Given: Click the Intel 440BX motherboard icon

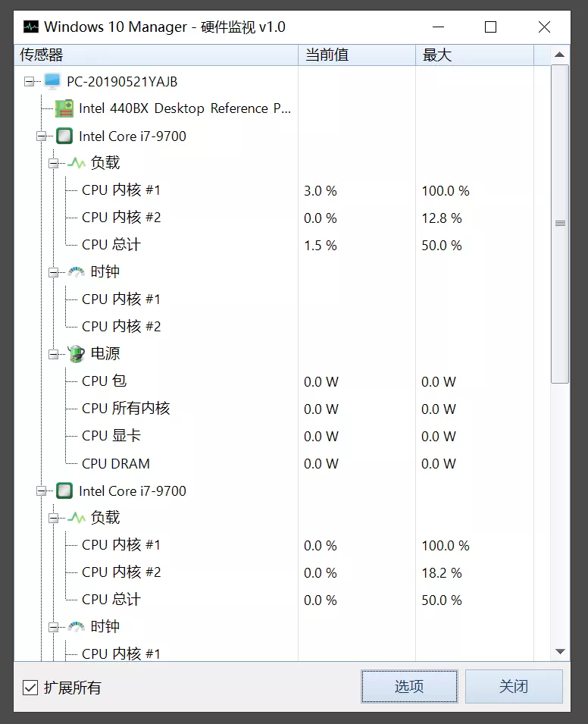Looking at the screenshot, I should click(64, 108).
